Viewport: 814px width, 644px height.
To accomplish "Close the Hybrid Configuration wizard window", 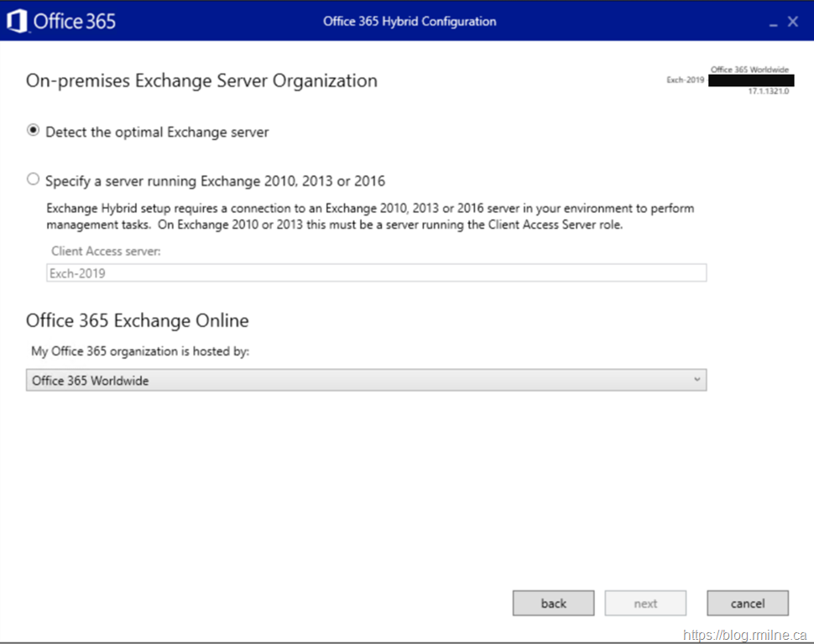I will coord(792,22).
